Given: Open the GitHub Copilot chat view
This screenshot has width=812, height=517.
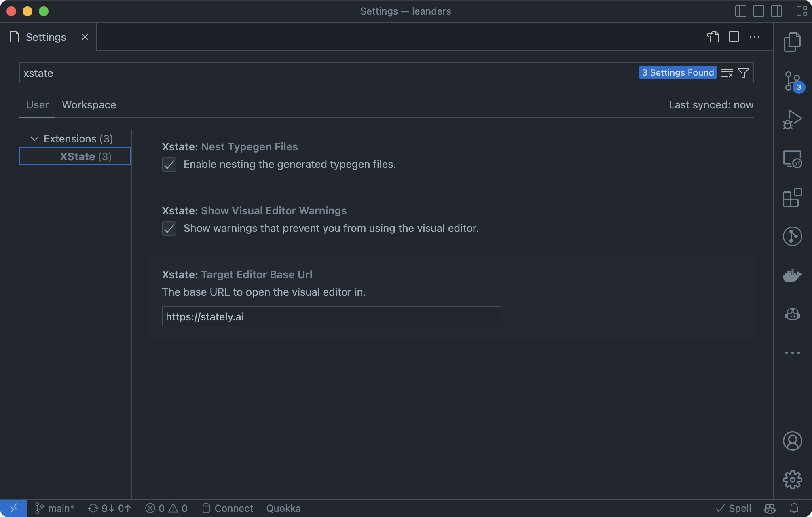Looking at the screenshot, I should pos(793,314).
